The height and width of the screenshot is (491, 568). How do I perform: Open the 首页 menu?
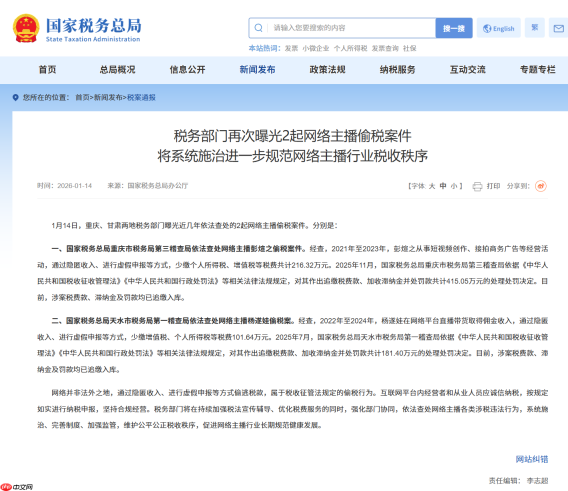click(x=47, y=70)
